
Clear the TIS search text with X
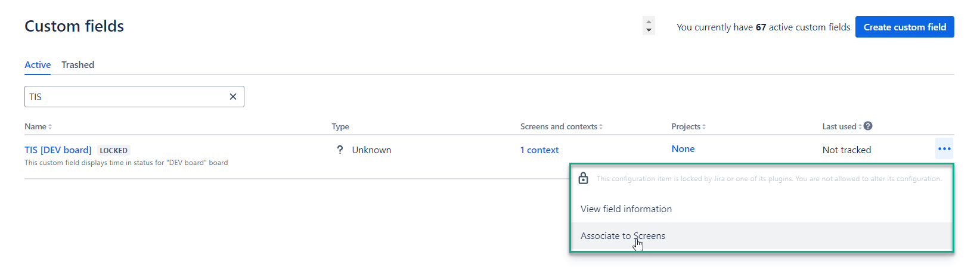[x=233, y=97]
